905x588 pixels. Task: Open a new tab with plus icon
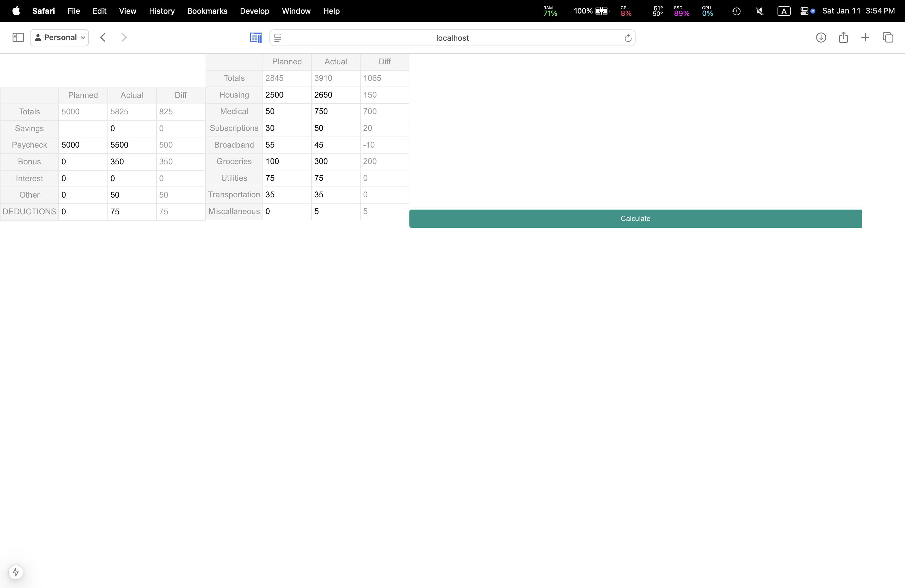point(865,37)
